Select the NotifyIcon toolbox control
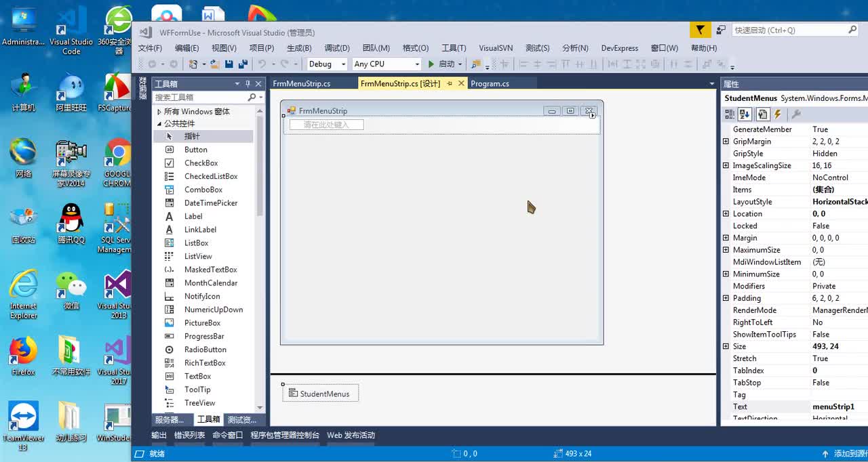Viewport: 868px width, 462px height. (201, 296)
